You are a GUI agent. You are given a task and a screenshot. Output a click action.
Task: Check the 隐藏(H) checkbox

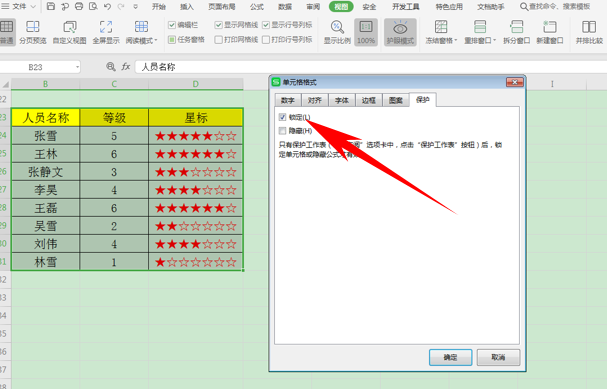point(282,131)
